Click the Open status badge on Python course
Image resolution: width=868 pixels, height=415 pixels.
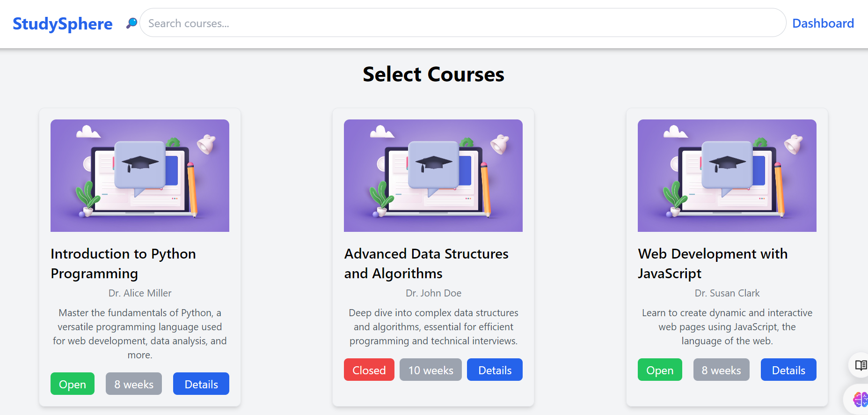pos(73,384)
